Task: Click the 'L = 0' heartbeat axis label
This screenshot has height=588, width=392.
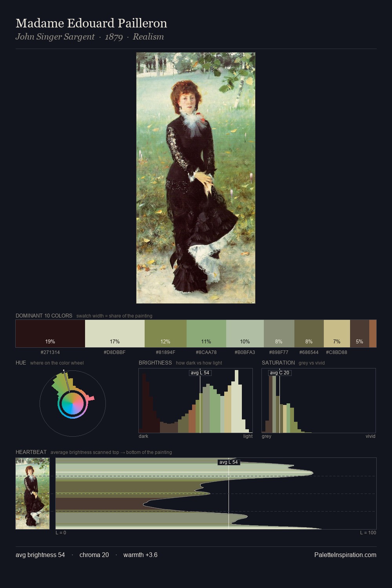Action: (61, 533)
